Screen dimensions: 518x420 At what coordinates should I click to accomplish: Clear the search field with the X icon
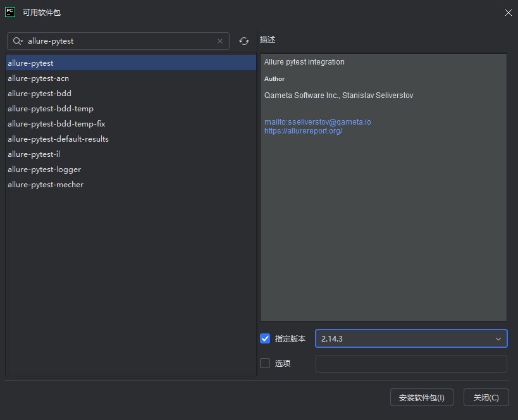click(220, 41)
